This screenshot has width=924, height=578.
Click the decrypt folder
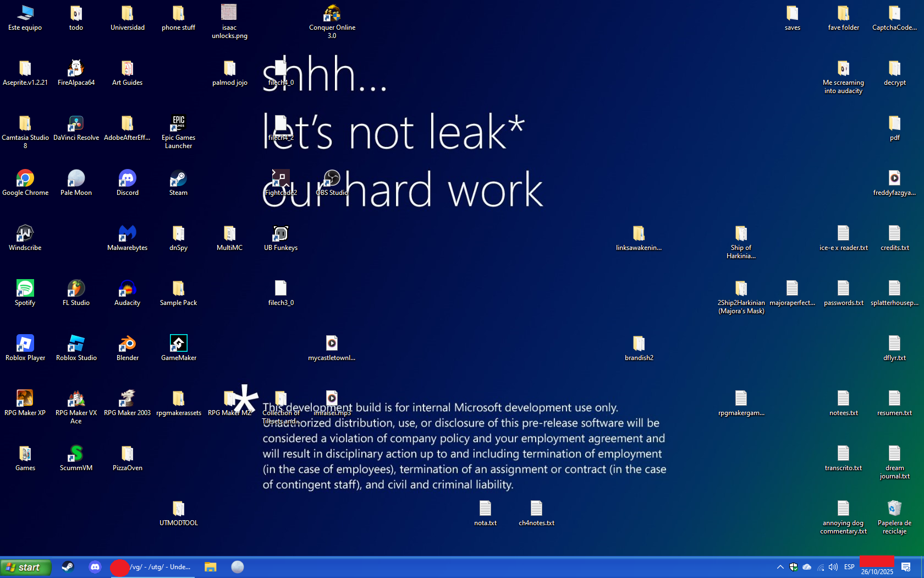[x=894, y=73]
